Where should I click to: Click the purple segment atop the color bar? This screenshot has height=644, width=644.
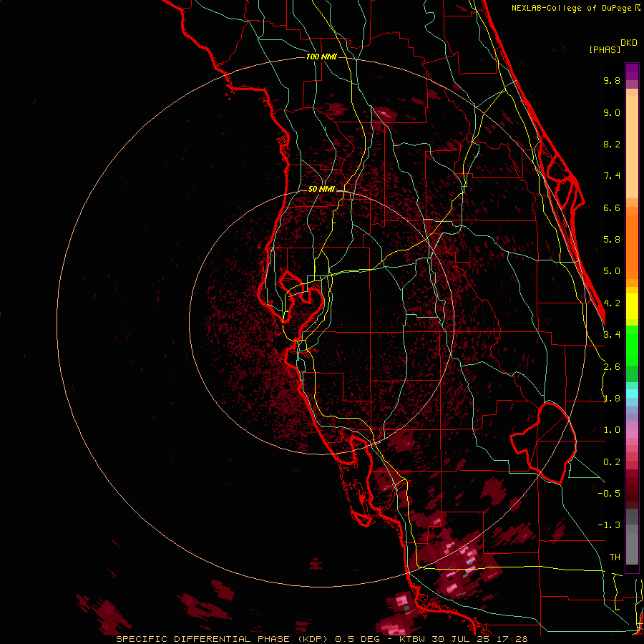pyautogui.click(x=632, y=72)
